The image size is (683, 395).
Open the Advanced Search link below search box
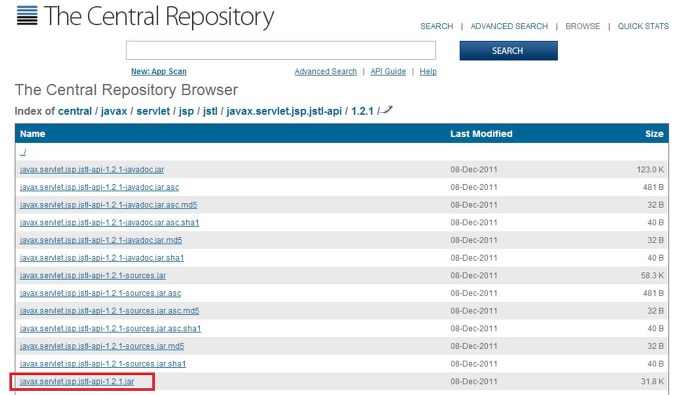click(x=325, y=71)
